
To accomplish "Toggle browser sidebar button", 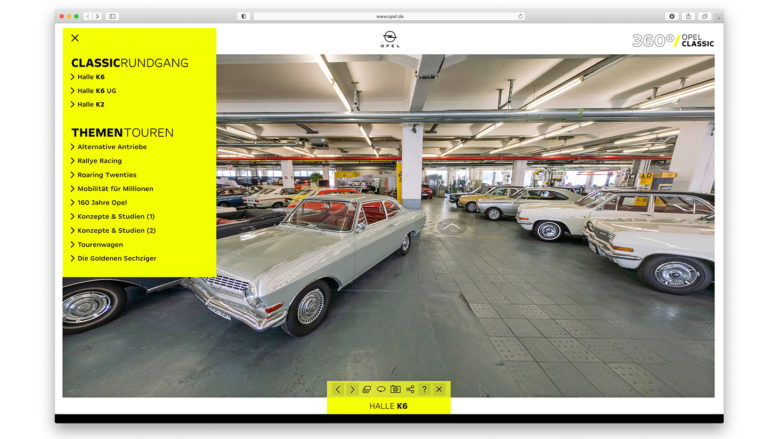I will coord(112,16).
